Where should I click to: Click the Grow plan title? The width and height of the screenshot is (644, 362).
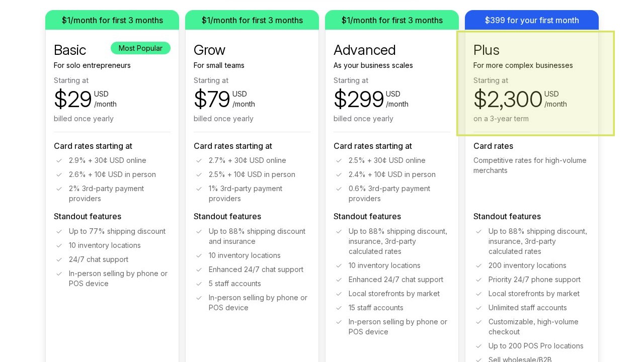click(x=209, y=50)
